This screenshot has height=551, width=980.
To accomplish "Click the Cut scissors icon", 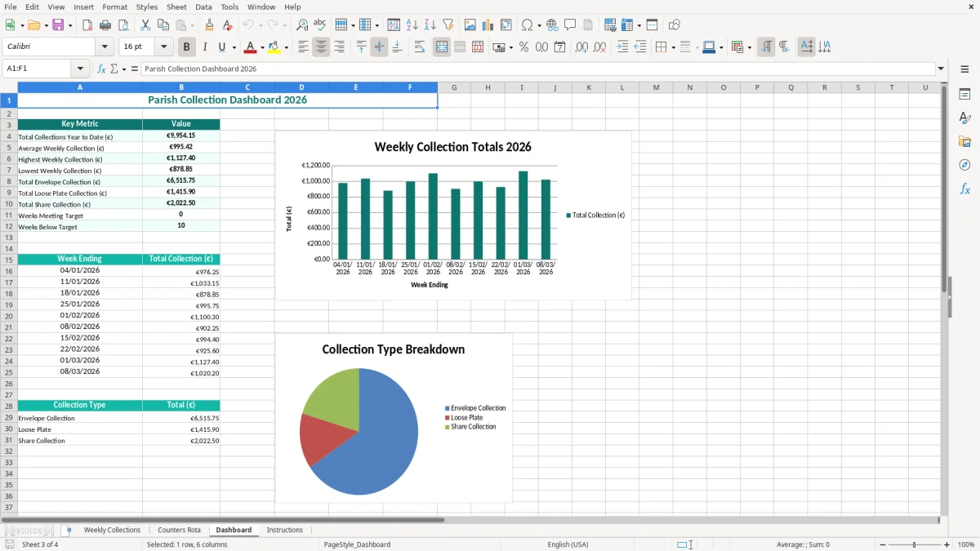I will (x=145, y=25).
